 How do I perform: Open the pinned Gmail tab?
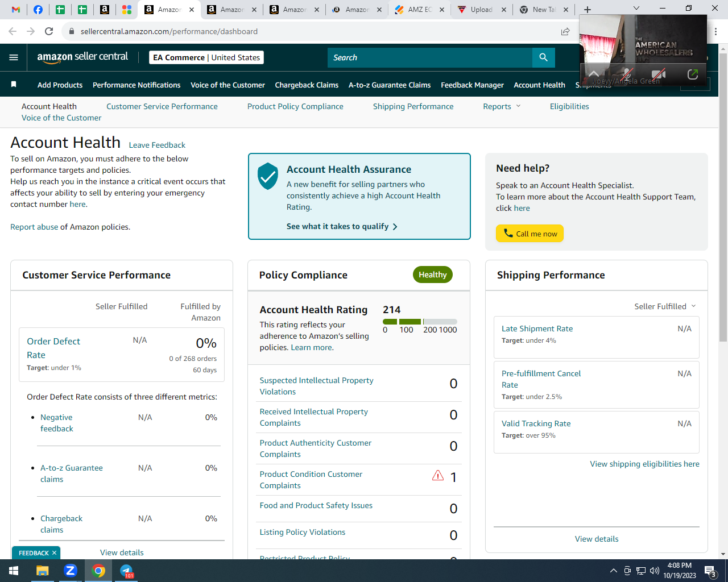coord(16,10)
